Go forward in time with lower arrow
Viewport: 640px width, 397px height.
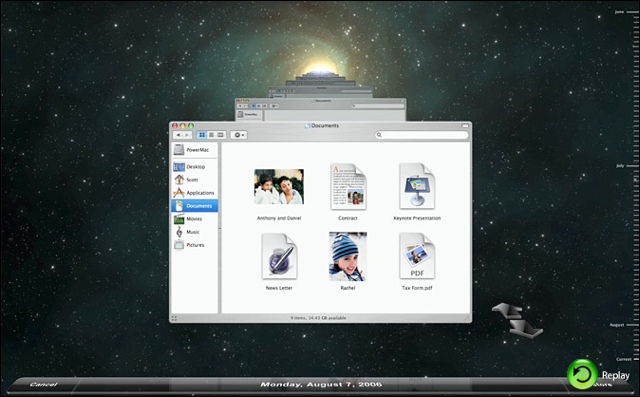[x=526, y=328]
